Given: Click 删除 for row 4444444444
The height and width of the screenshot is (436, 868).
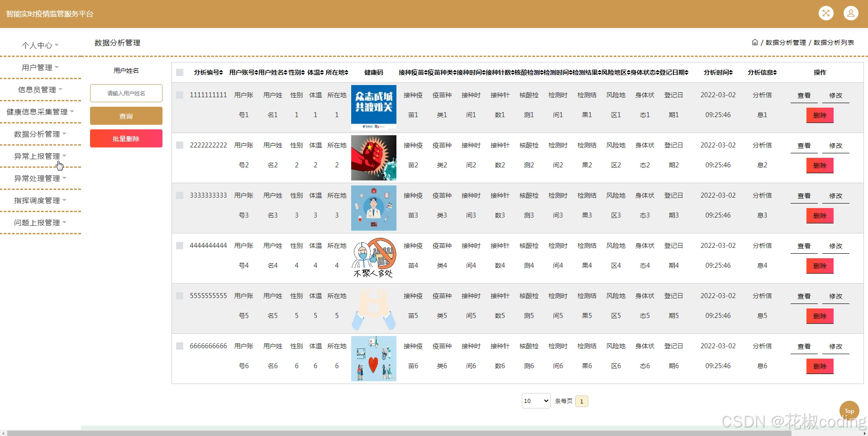Looking at the screenshot, I should (x=820, y=266).
